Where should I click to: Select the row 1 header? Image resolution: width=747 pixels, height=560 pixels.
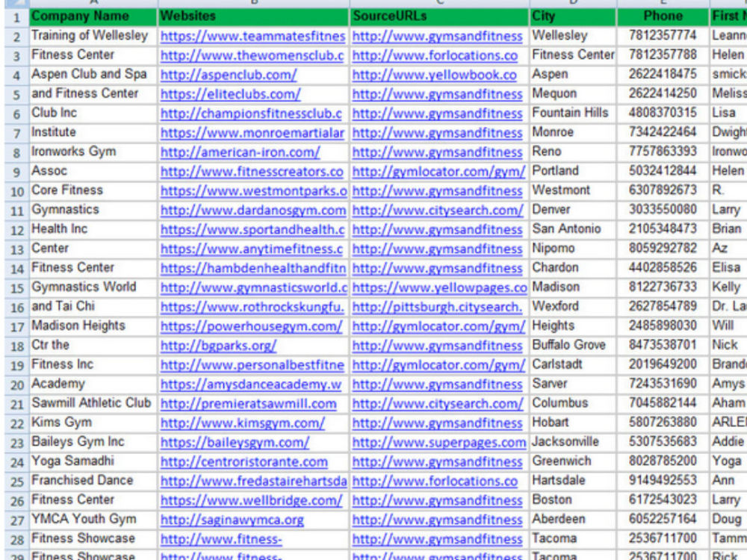click(16, 18)
